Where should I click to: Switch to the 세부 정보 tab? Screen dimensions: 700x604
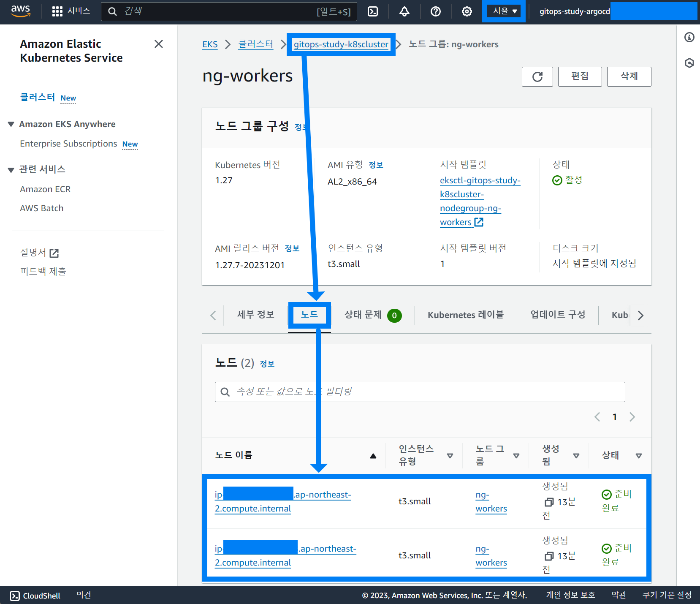[256, 315]
